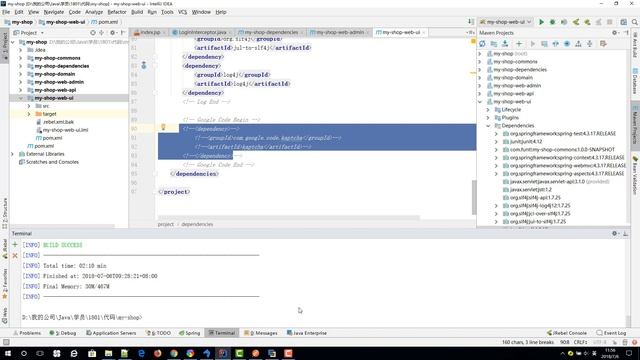This screenshot has height=360, width=640.
Task: Toggle Database side tool button
Action: (x=635, y=81)
